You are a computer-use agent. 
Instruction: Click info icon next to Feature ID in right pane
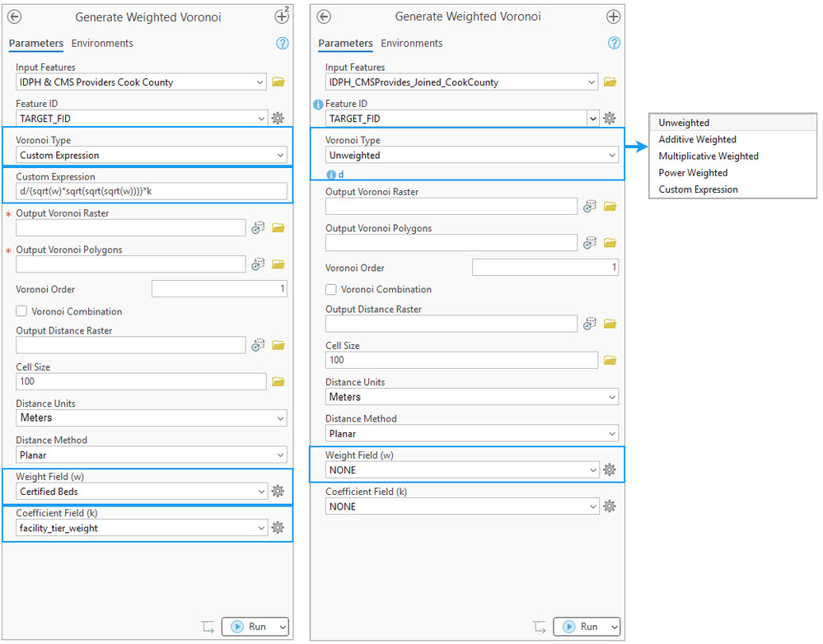click(318, 105)
